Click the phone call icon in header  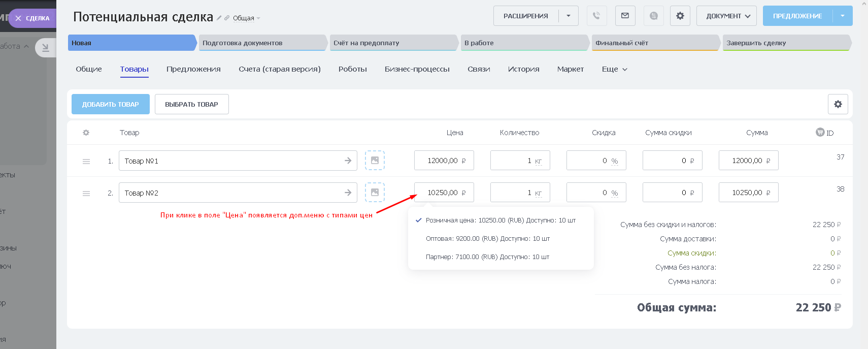(596, 16)
